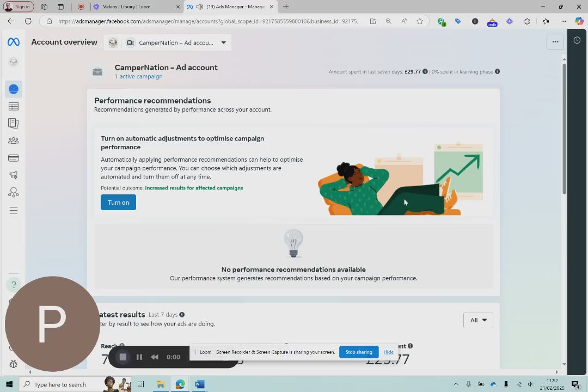
Task: Open All tools hamburger menu icon
Action: click(14, 210)
